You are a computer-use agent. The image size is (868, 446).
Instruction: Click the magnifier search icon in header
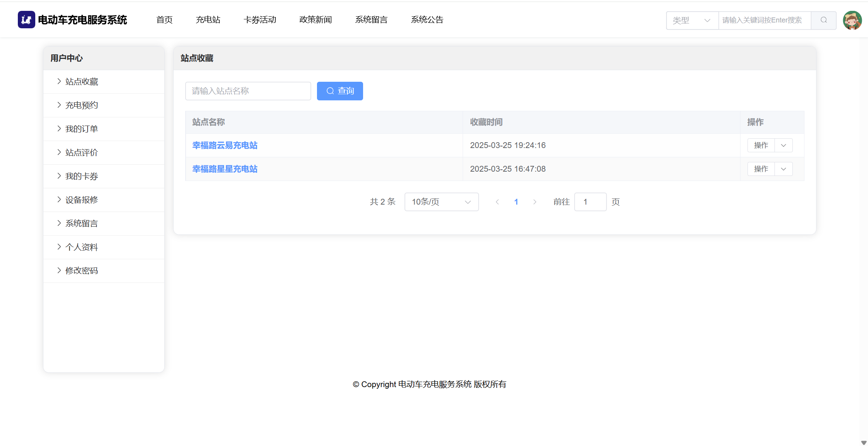[823, 20]
